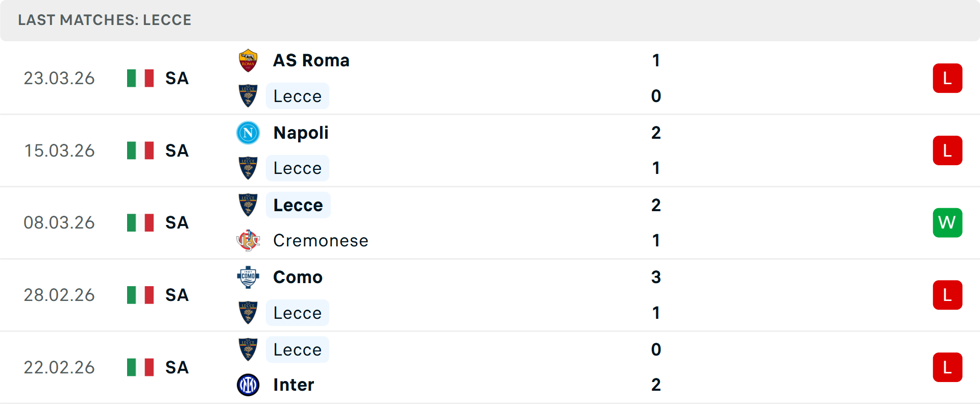Click the Napoli club logo
Image resolution: width=980 pixels, height=404 pixels.
[x=248, y=133]
